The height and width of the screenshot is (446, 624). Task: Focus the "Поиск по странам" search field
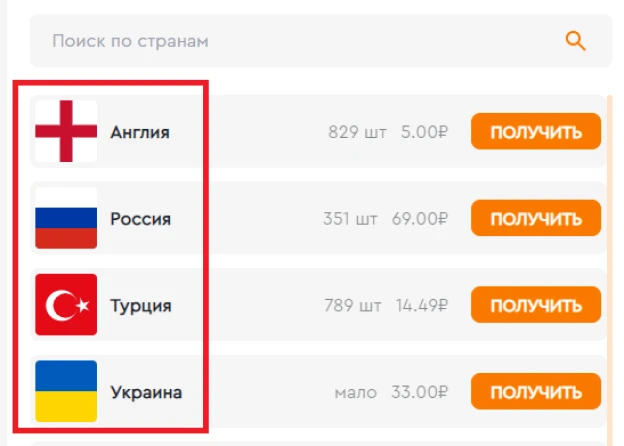(x=321, y=41)
